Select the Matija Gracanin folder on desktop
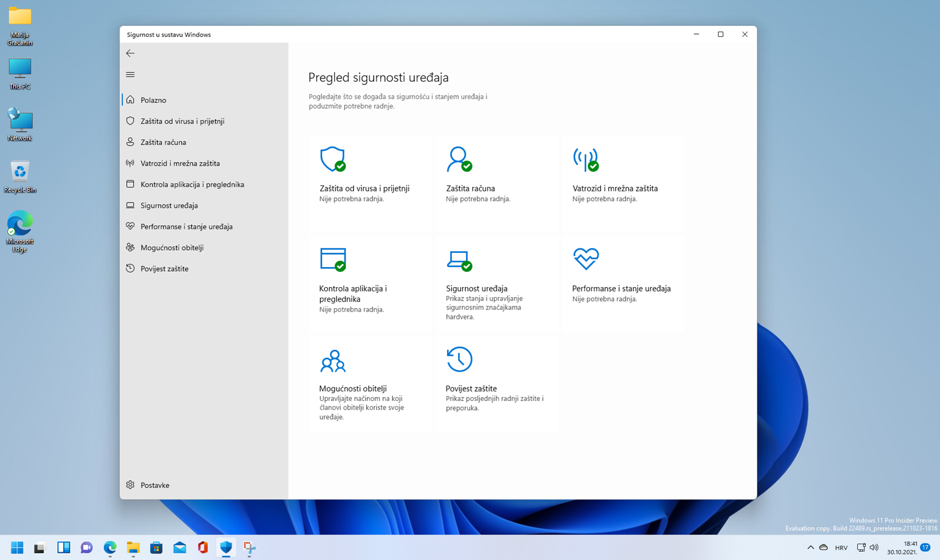Image resolution: width=940 pixels, height=560 pixels. [x=20, y=26]
